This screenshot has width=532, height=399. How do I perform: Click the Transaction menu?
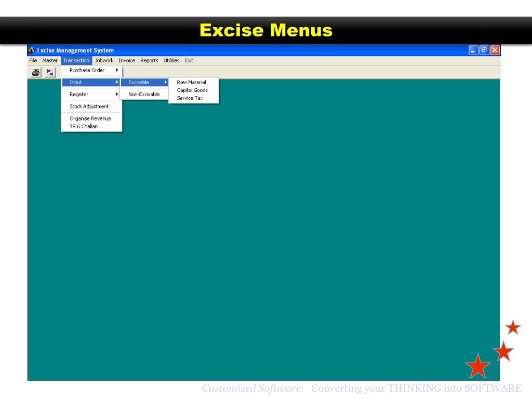tap(76, 60)
